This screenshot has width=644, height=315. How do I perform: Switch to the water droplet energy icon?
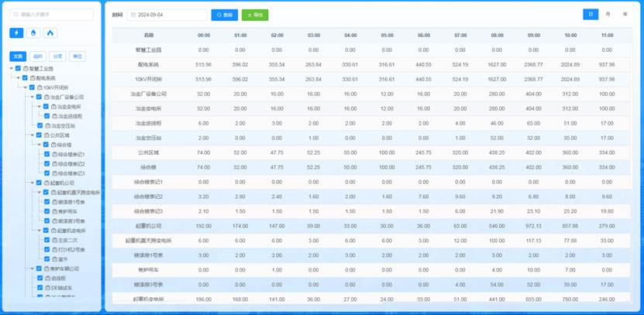coord(33,33)
